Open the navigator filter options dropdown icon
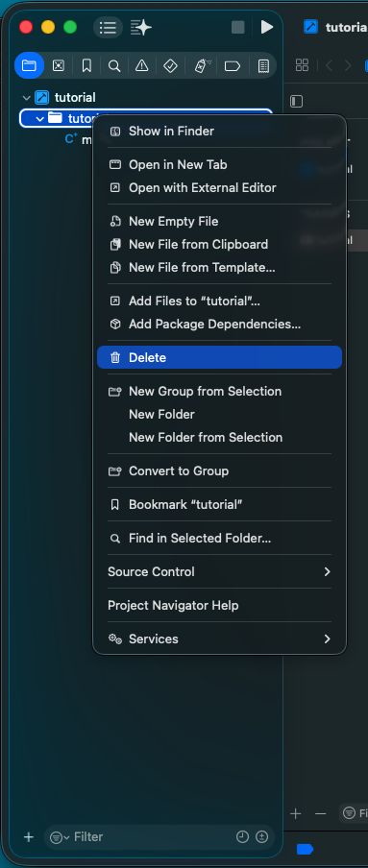The width and height of the screenshot is (368, 868). click(60, 837)
